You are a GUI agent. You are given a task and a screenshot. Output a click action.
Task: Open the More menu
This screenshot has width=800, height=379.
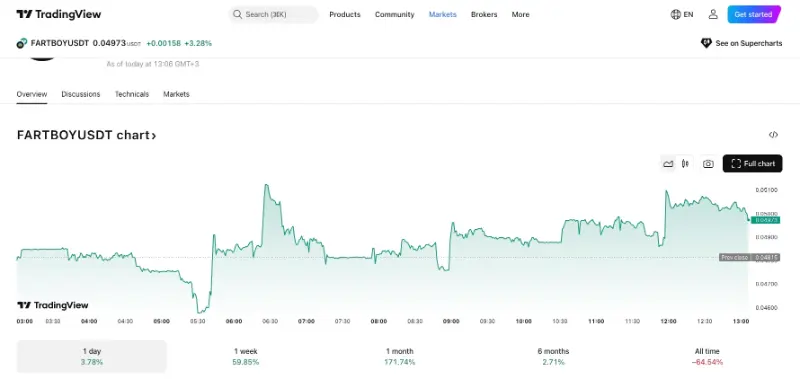point(520,14)
